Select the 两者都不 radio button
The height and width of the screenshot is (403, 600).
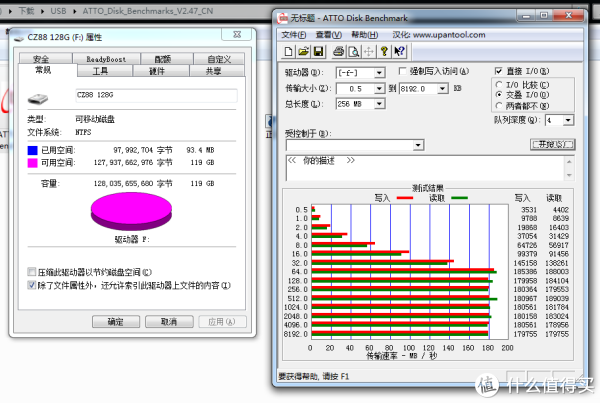click(499, 105)
